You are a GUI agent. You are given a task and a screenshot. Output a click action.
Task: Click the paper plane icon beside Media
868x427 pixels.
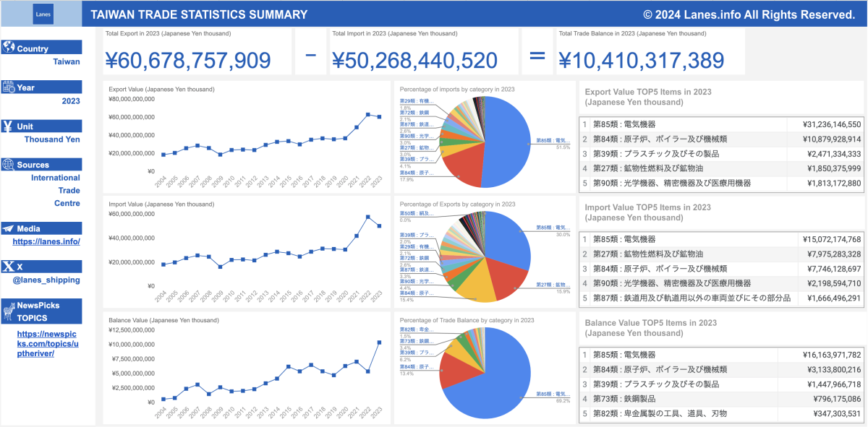click(9, 228)
